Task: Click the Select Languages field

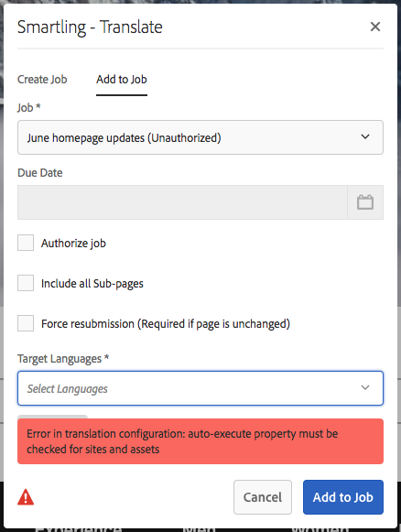Action: pyautogui.click(x=200, y=388)
